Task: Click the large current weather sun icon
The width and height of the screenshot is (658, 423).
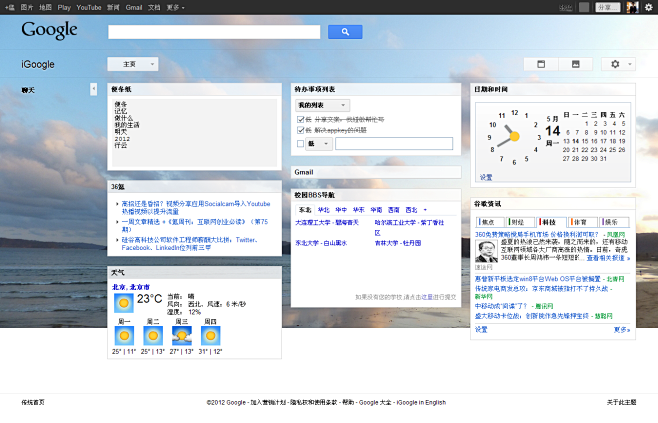Action: (125, 300)
